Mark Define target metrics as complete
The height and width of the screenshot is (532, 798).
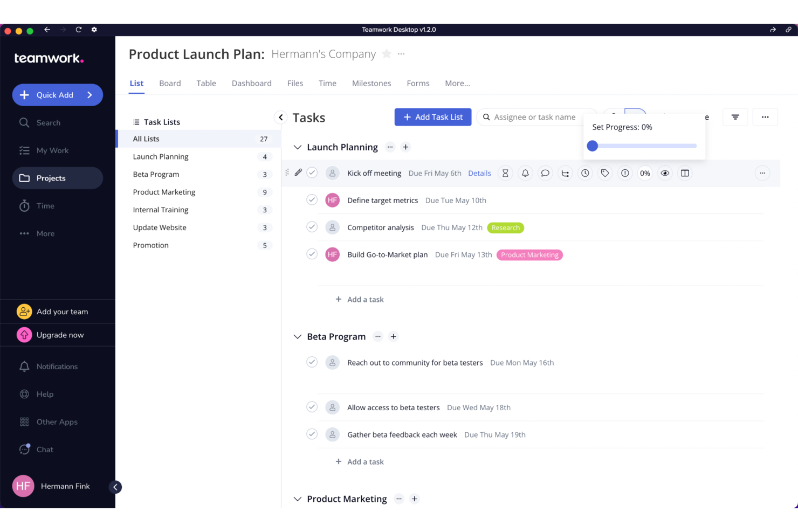312,199
